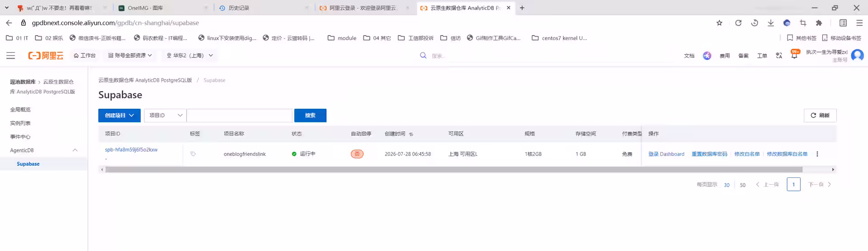Click the language switch icon
868x251 pixels.
pos(779,56)
